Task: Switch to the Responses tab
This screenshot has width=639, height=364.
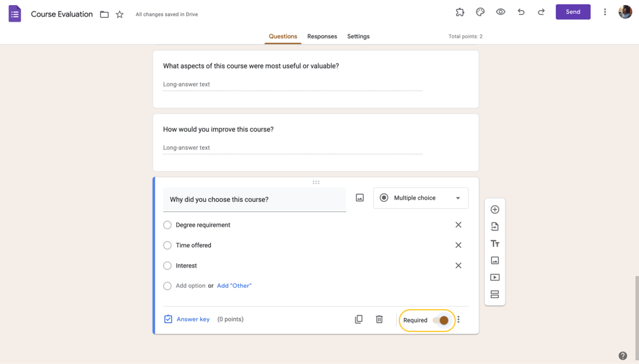Action: (322, 36)
